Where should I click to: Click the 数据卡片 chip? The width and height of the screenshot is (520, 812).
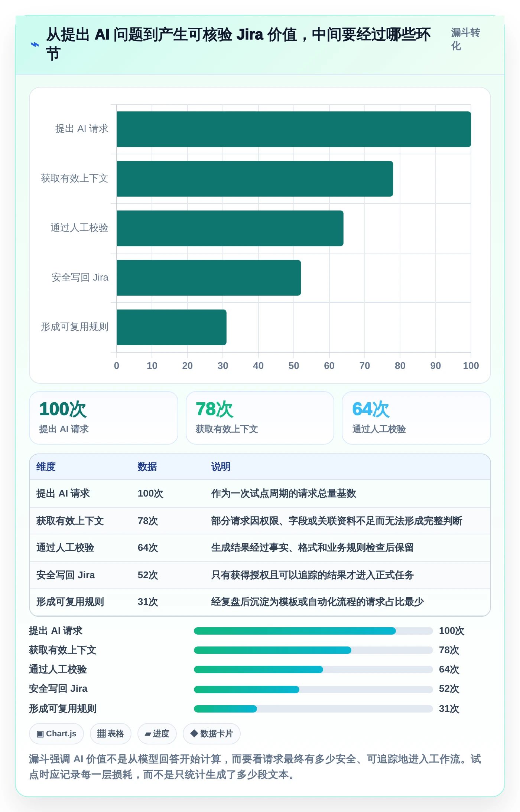point(211,733)
